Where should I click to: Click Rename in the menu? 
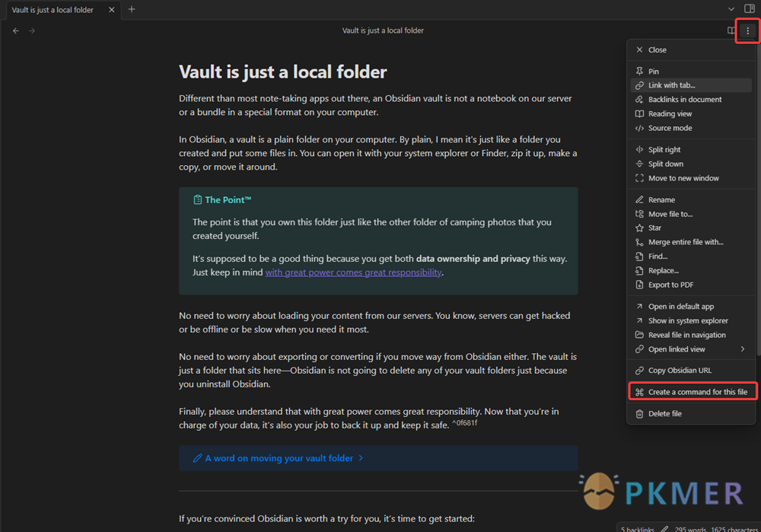691,200
